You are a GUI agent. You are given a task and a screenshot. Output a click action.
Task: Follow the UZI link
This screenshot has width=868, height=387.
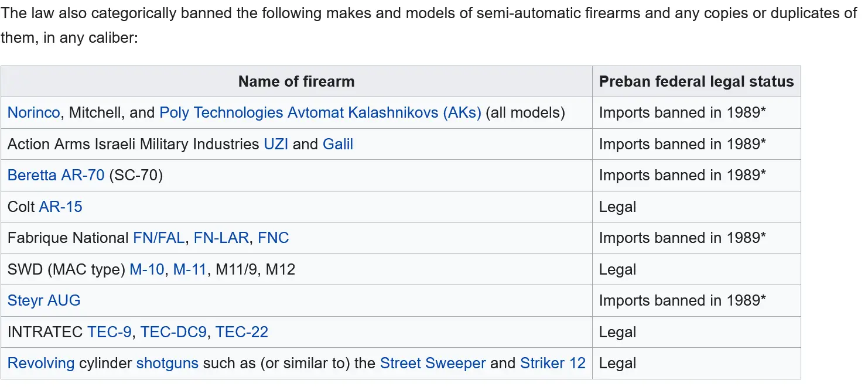276,144
